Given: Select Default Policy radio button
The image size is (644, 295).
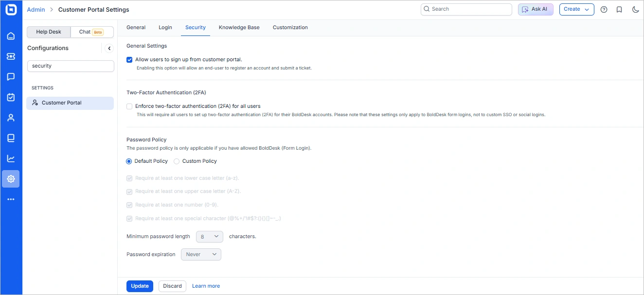Looking at the screenshot, I should pyautogui.click(x=129, y=161).
